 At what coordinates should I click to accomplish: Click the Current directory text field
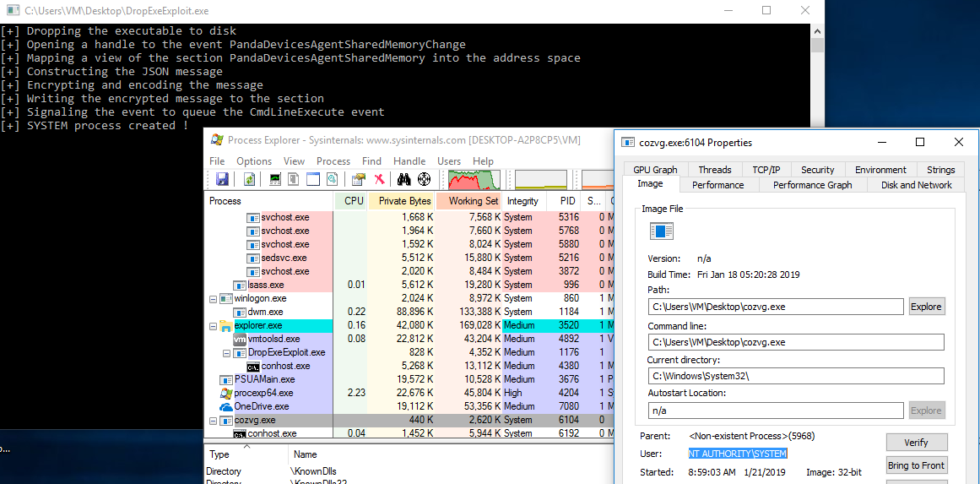coord(796,376)
